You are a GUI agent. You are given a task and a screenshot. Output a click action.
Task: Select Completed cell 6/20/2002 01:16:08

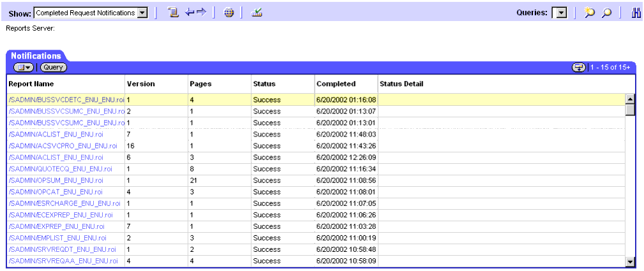(346, 99)
